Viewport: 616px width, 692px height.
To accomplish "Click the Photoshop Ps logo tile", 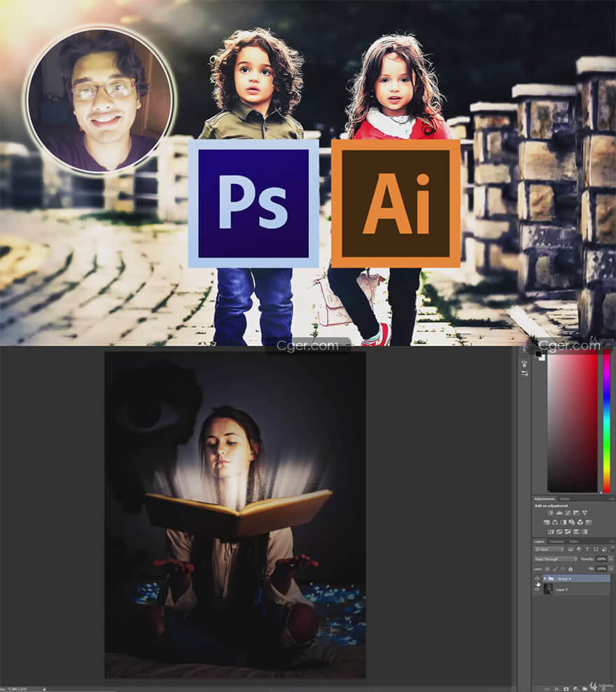I will [253, 204].
